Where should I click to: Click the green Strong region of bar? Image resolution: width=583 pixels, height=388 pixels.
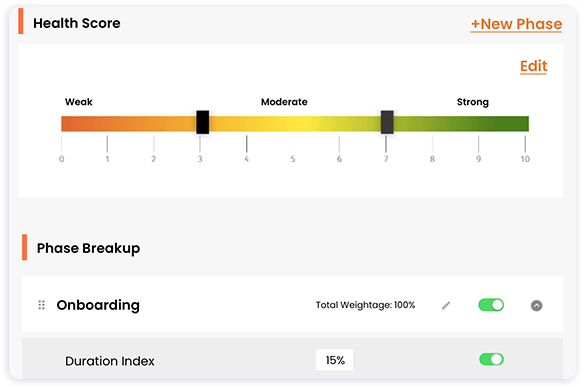[x=461, y=124]
